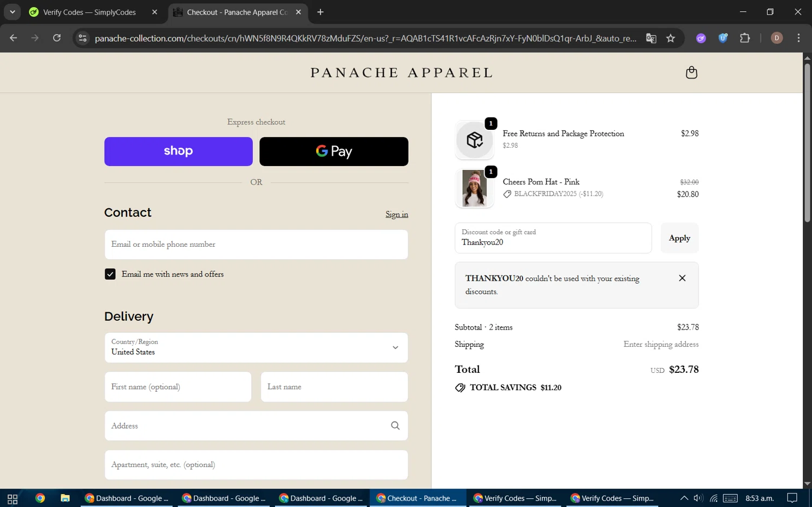Switch to first Dashboard - Google taskbar window

[x=127, y=498]
